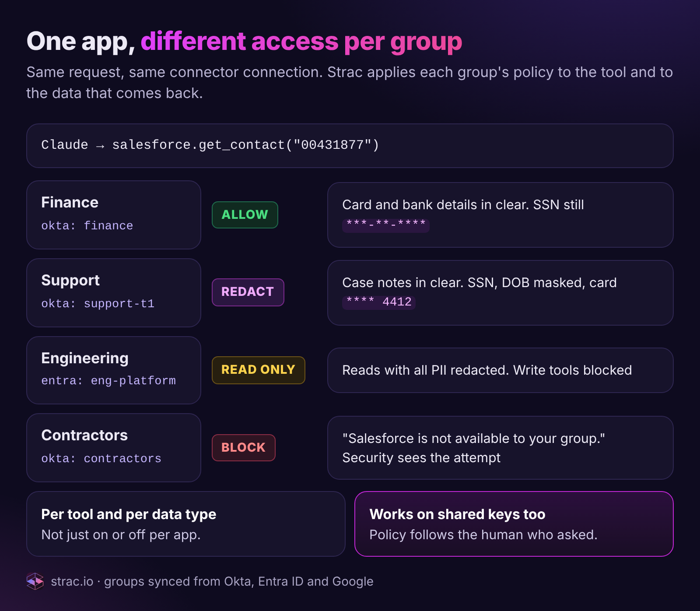This screenshot has width=700, height=611.
Task: Select the Support group card
Action: (114, 293)
